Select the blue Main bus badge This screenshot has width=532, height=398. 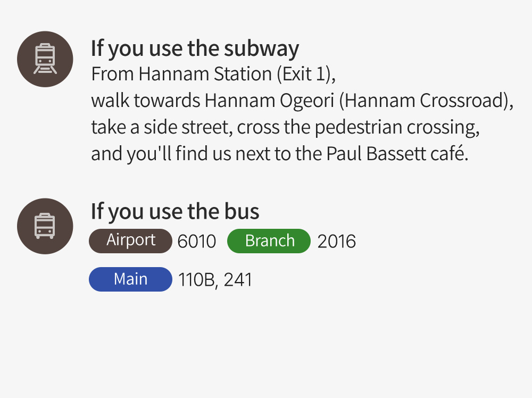(x=130, y=280)
